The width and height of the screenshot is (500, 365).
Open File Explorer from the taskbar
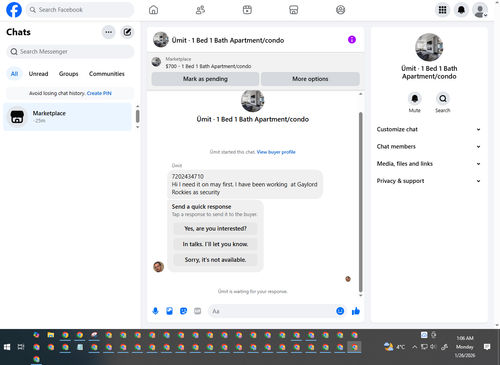pos(51,335)
